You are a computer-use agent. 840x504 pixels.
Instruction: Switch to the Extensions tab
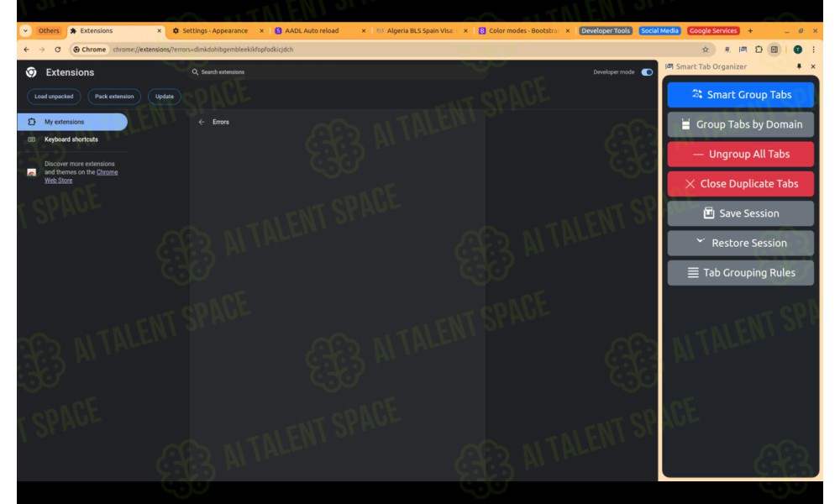click(115, 31)
